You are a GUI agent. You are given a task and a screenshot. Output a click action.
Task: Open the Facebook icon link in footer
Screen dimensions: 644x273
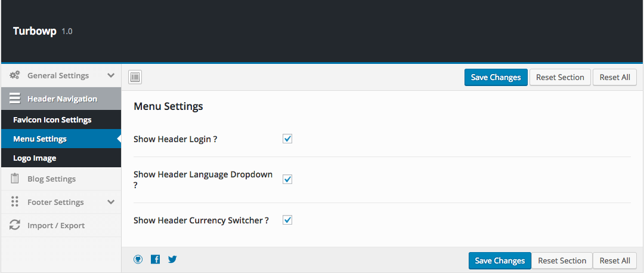coord(155,259)
